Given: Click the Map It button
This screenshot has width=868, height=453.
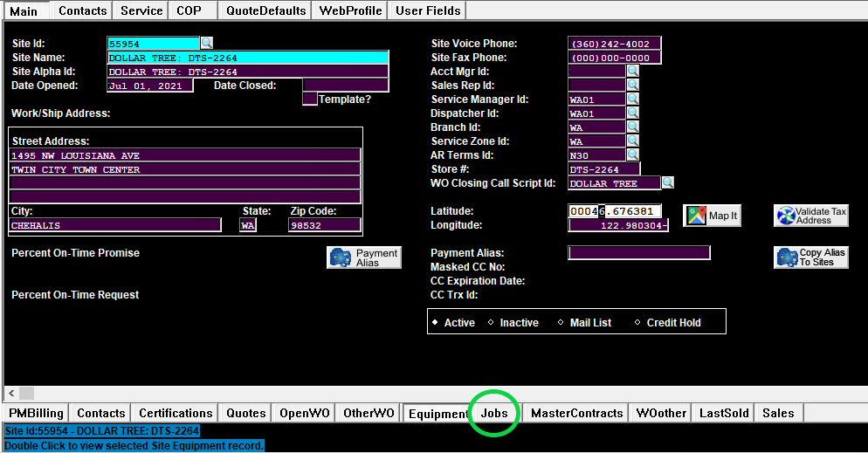Looking at the screenshot, I should point(712,216).
